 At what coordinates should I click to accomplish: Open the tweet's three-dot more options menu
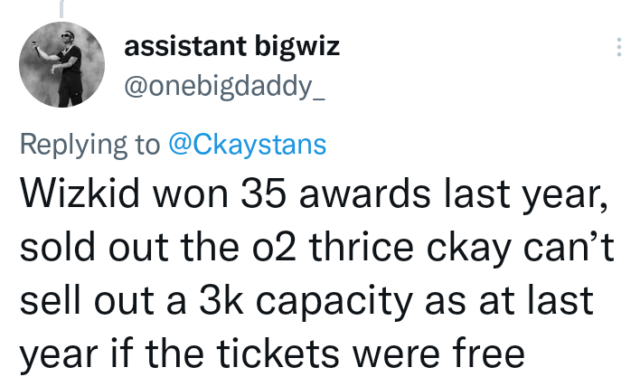coord(619,47)
